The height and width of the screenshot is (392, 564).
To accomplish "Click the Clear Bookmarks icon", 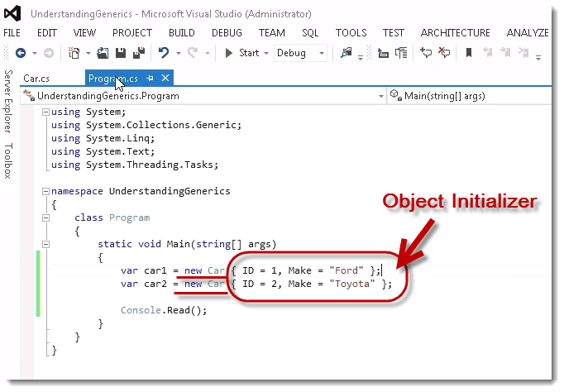I will coord(523,53).
